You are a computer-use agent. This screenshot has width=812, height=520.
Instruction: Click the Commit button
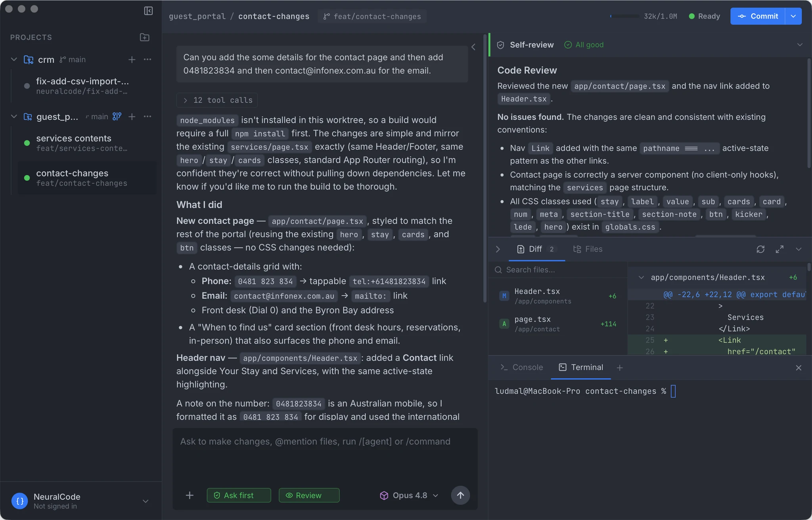click(x=758, y=16)
